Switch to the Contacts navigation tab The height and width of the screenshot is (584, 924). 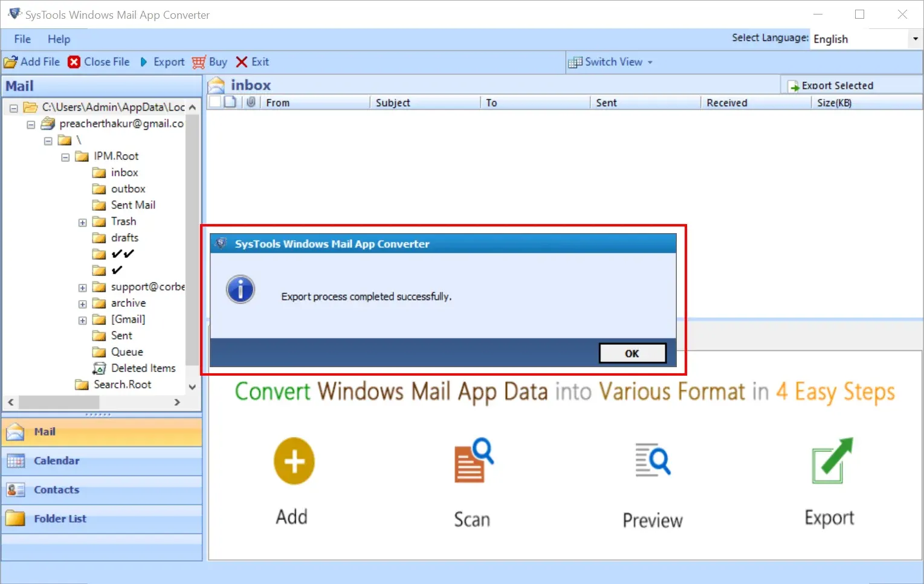coord(102,490)
